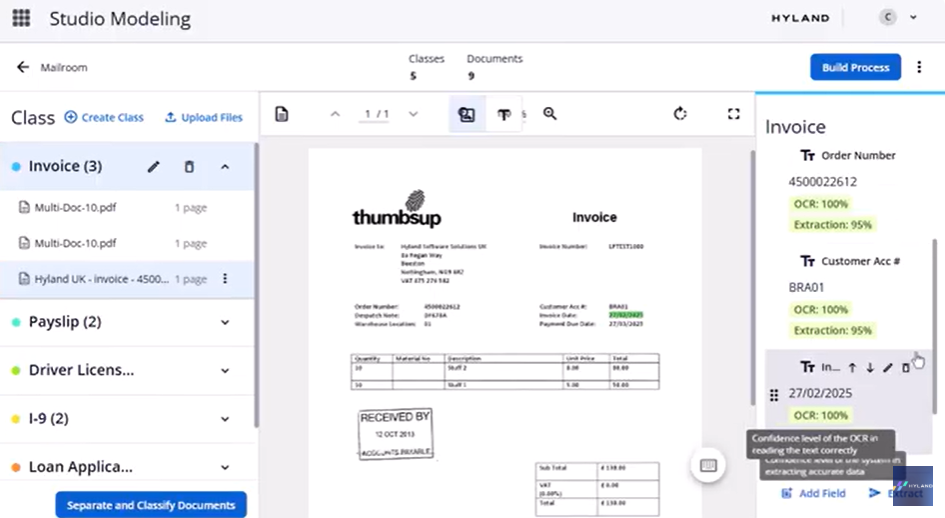The height and width of the screenshot is (518, 945).
Task: Click the Order Number value 4500022612
Action: (823, 182)
